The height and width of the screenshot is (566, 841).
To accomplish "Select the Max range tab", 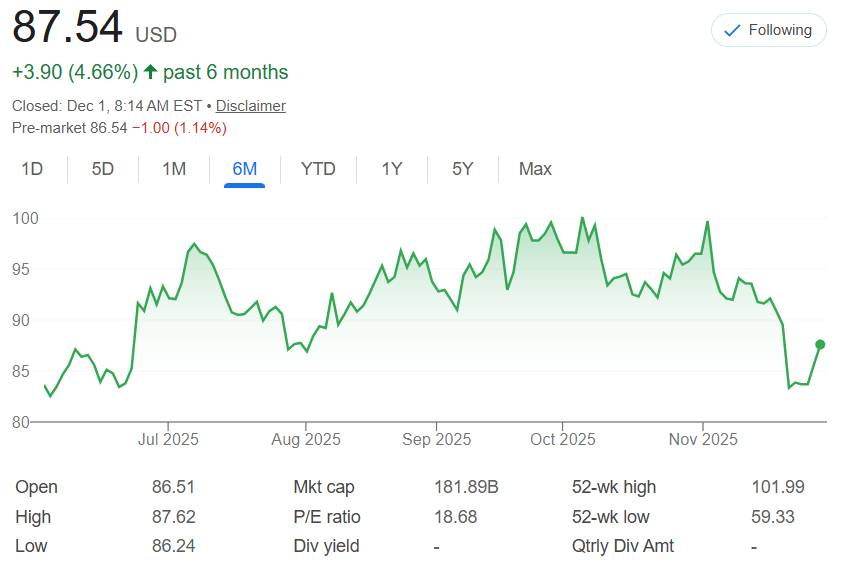I will [535, 169].
